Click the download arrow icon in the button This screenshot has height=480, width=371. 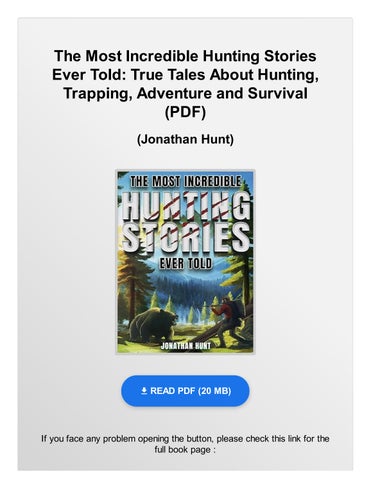tap(144, 391)
